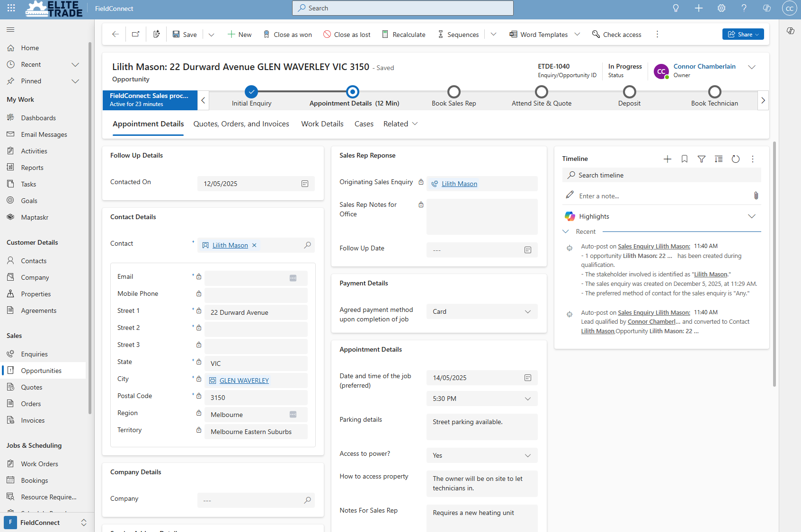Open the Share dropdown button
The width and height of the screenshot is (801, 532).
coord(743,34)
